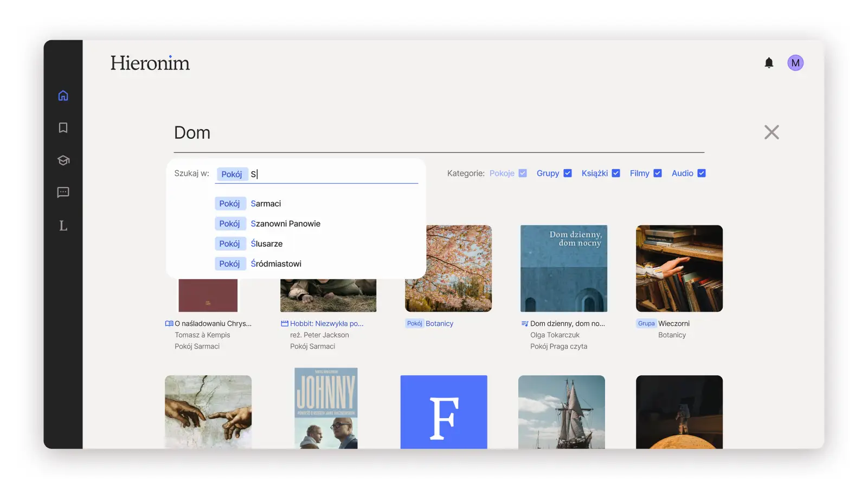Close the search with X icon
The height and width of the screenshot is (488, 868).
[x=771, y=132]
